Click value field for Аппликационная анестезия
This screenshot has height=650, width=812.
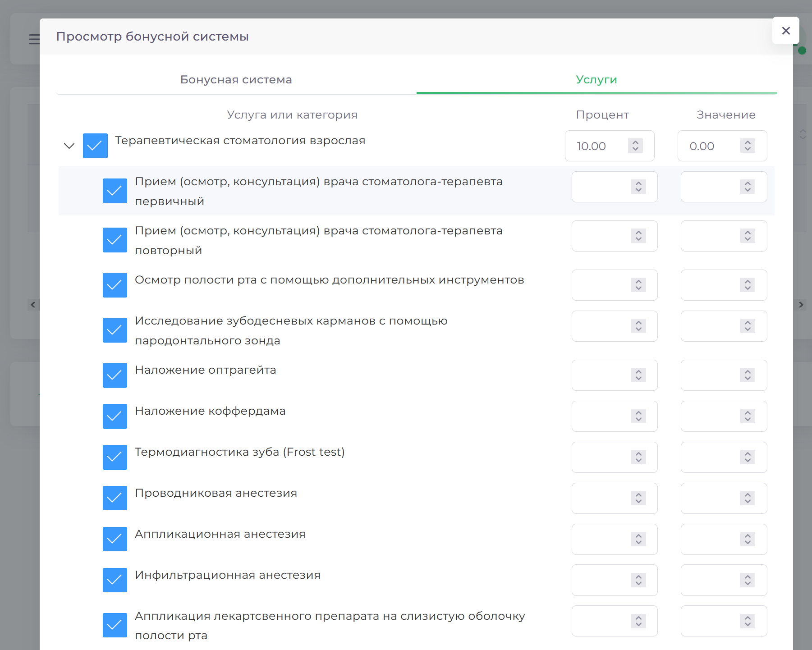pyautogui.click(x=724, y=540)
